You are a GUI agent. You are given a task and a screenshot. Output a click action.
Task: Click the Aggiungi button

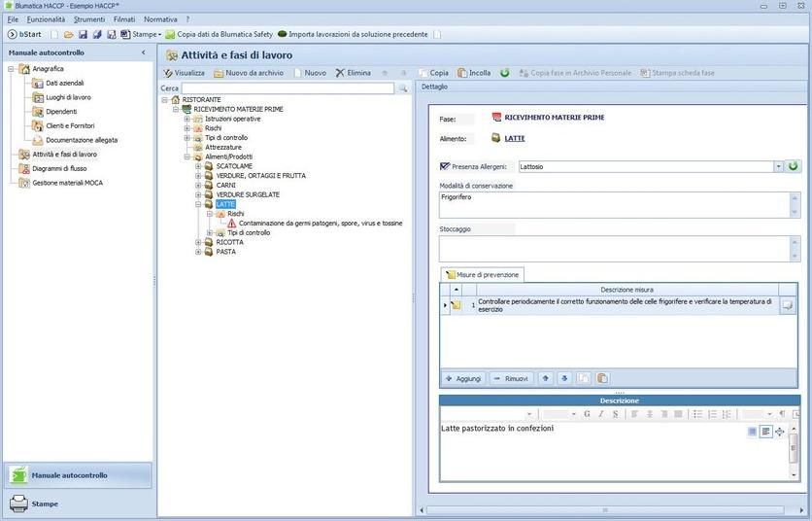pyautogui.click(x=462, y=378)
